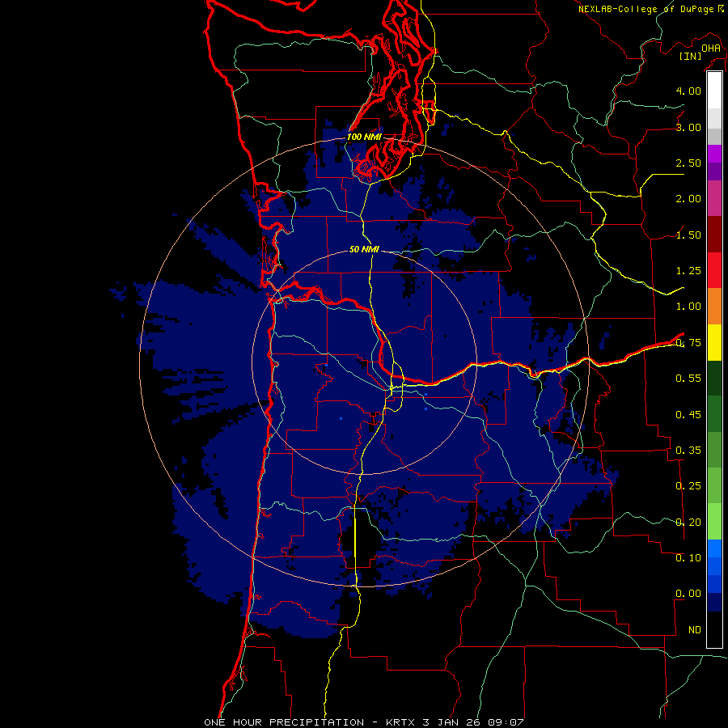The height and width of the screenshot is (728, 728).
Task: Click the 100 NMI range ring label
Action: 365,137
